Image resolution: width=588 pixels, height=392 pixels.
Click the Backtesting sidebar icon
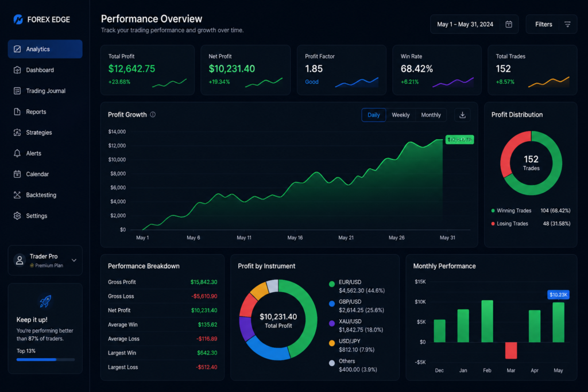[x=17, y=195]
